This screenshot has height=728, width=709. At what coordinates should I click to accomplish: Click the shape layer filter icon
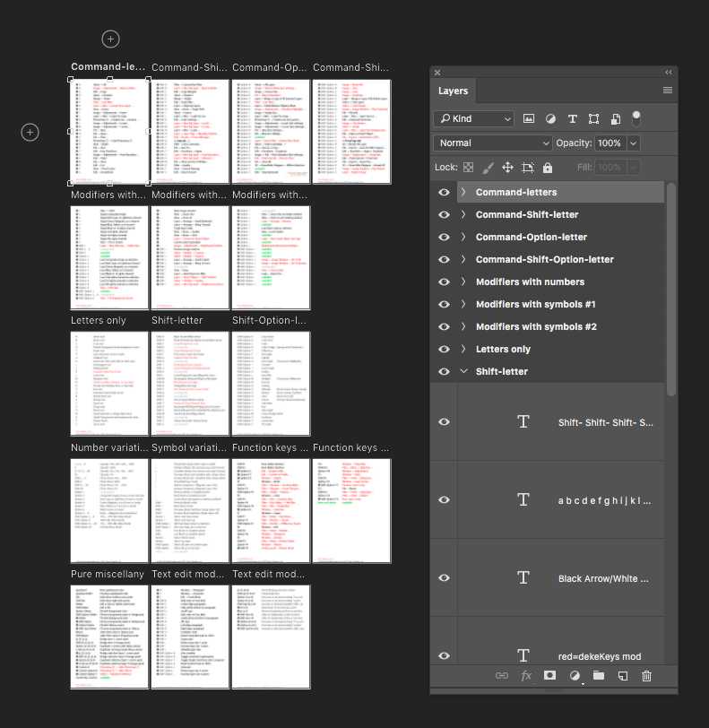[593, 118]
